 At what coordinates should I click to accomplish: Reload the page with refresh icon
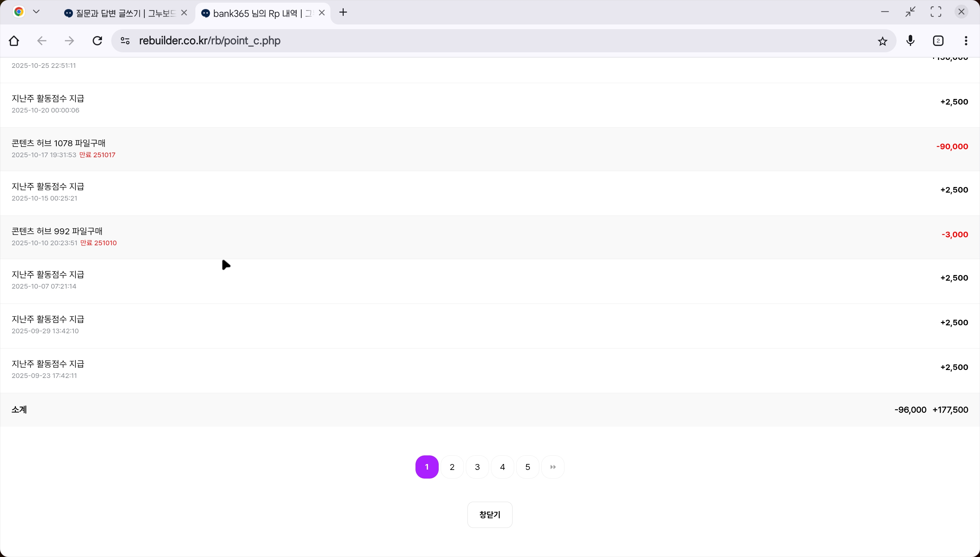pos(97,41)
